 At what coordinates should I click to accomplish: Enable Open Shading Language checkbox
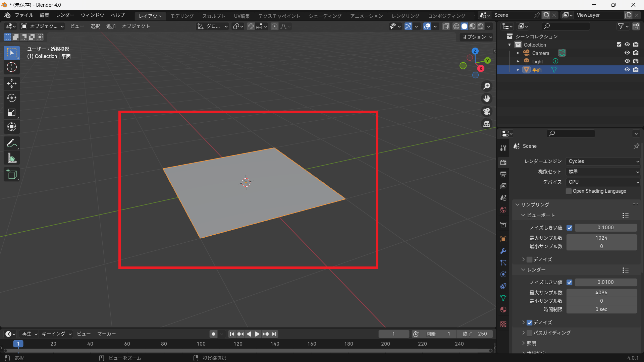(569, 191)
